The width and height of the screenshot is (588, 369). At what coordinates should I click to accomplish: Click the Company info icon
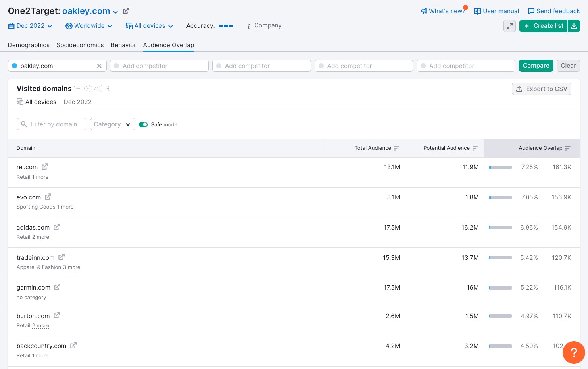point(249,26)
